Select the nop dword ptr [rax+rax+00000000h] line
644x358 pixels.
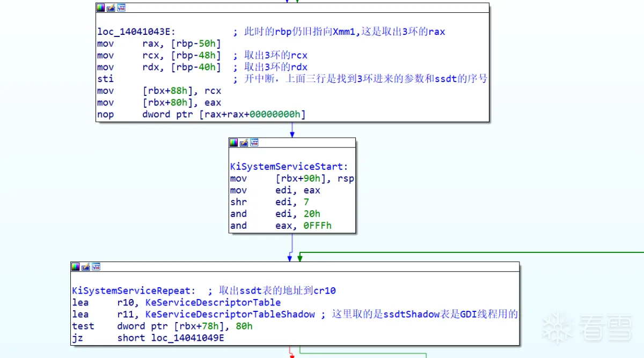click(x=201, y=115)
